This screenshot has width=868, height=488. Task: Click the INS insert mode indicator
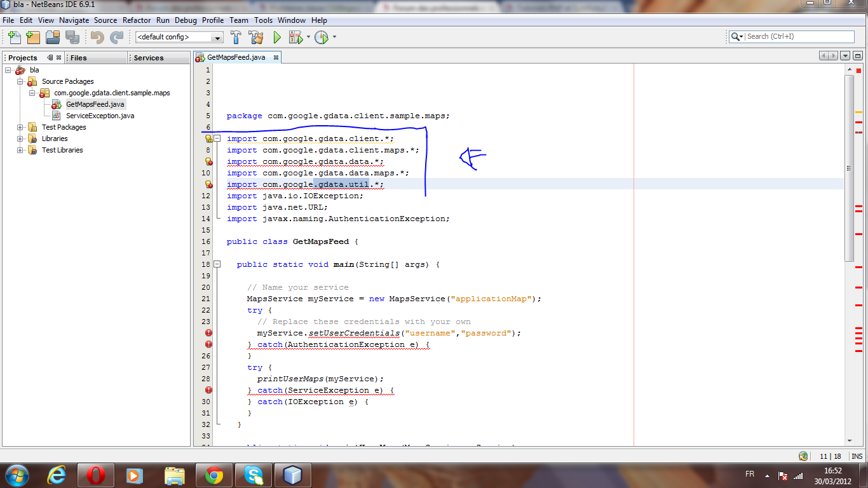click(857, 456)
